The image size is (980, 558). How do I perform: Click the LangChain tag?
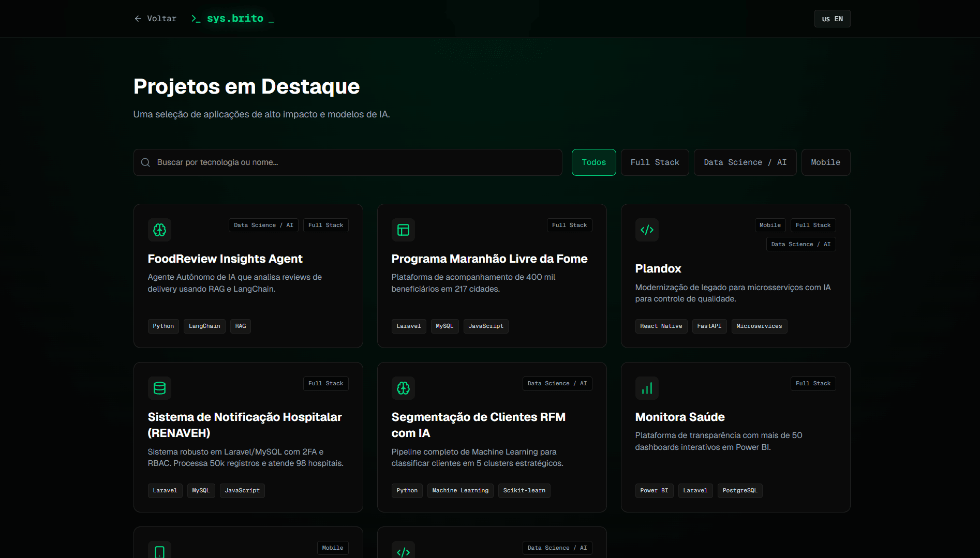click(204, 326)
